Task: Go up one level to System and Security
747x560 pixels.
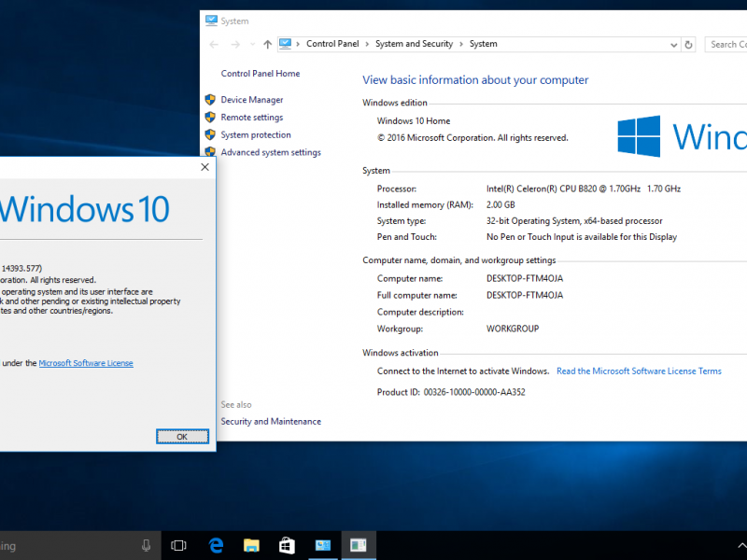Action: coord(267,44)
